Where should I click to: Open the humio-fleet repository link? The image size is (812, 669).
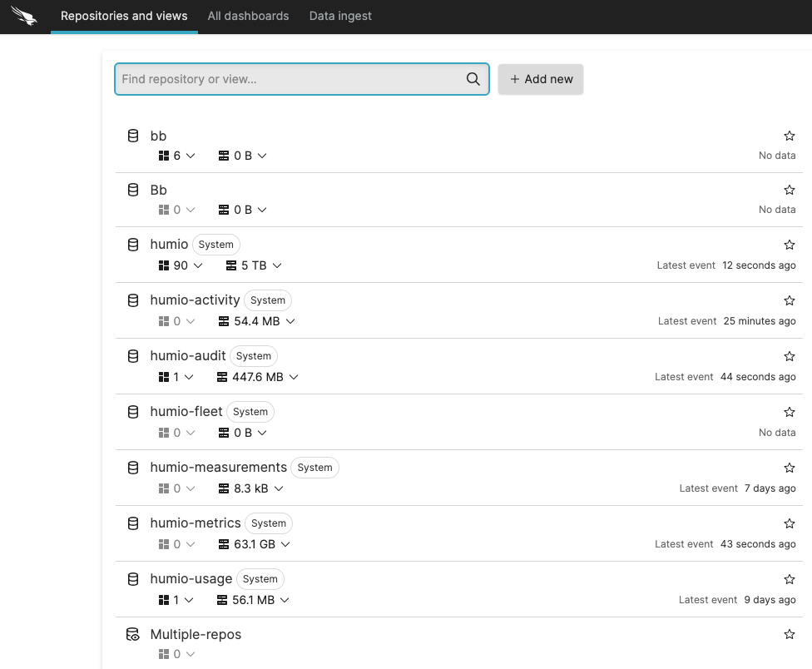pos(186,411)
